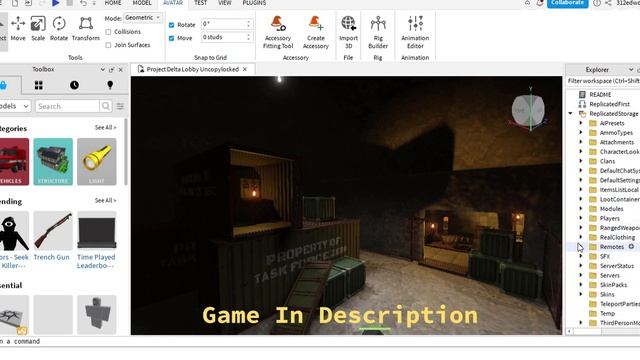Image resolution: width=640 pixels, height=360 pixels.
Task: Click the plus icon beside Remotes
Action: 631,247
